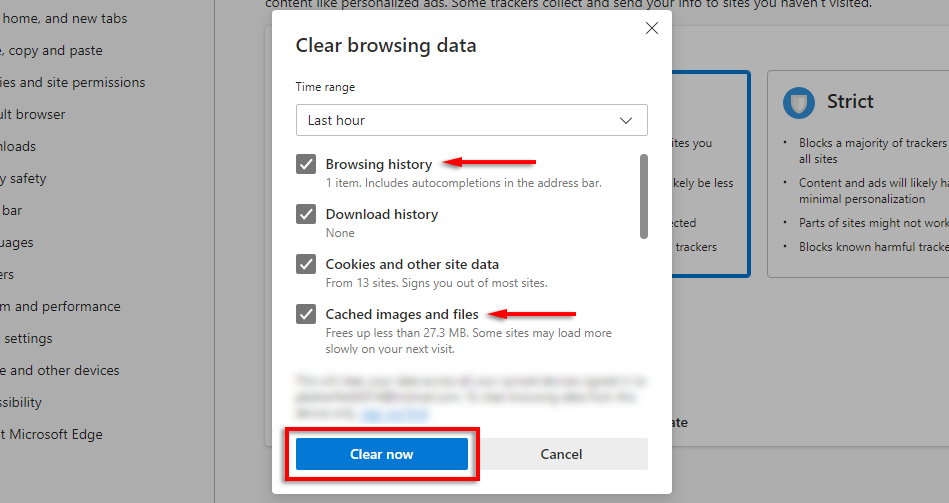The width and height of the screenshot is (949, 503).
Task: Open phone and other devices settings
Action: (x=62, y=370)
